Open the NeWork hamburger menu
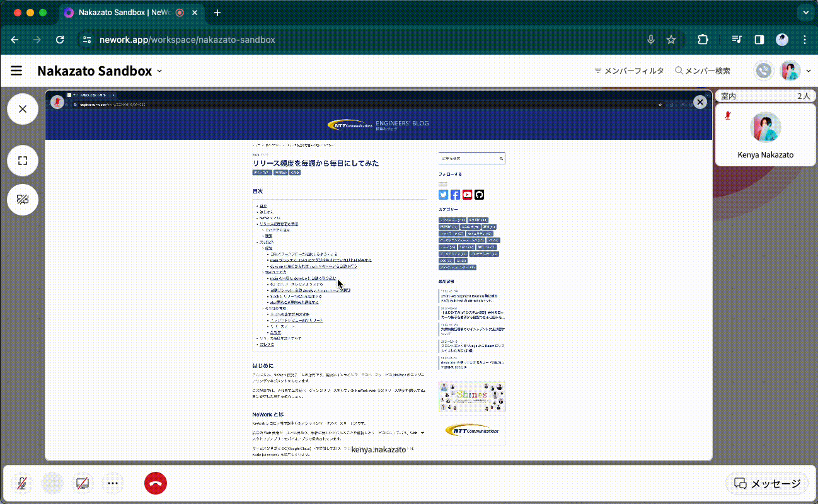 (x=16, y=71)
